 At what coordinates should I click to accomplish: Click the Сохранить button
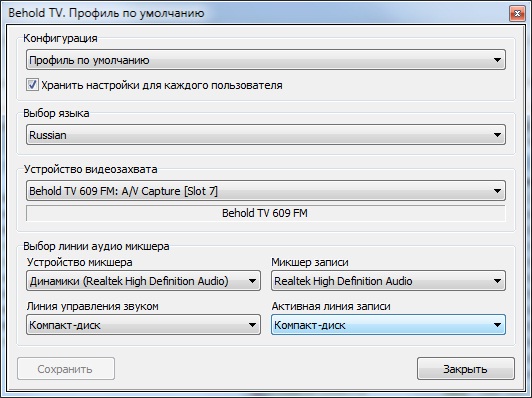coord(66,368)
